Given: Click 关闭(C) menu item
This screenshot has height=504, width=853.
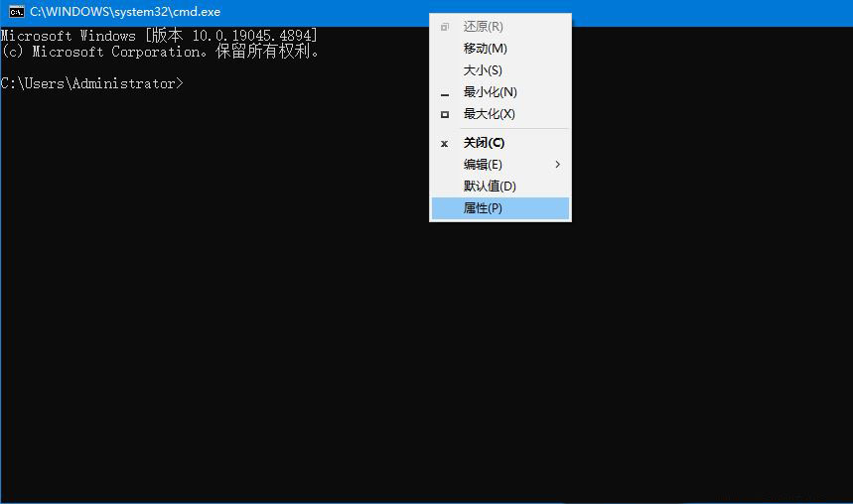Looking at the screenshot, I should pyautogui.click(x=499, y=143).
